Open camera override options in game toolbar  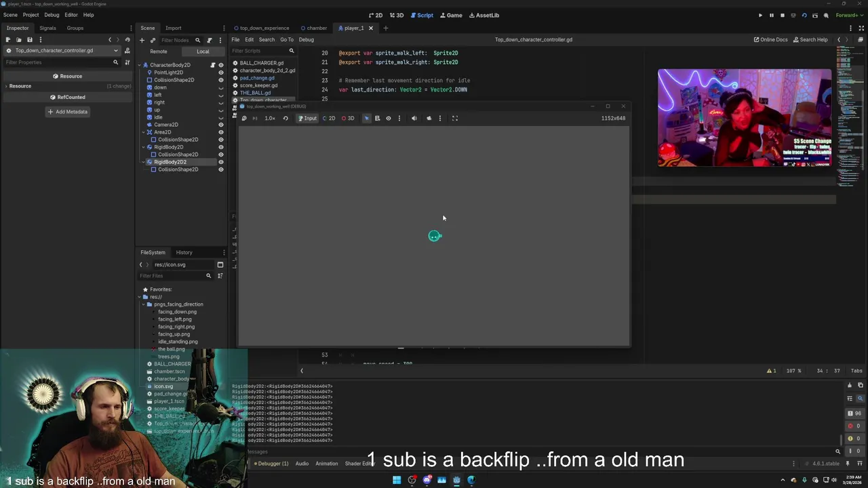[x=439, y=119]
